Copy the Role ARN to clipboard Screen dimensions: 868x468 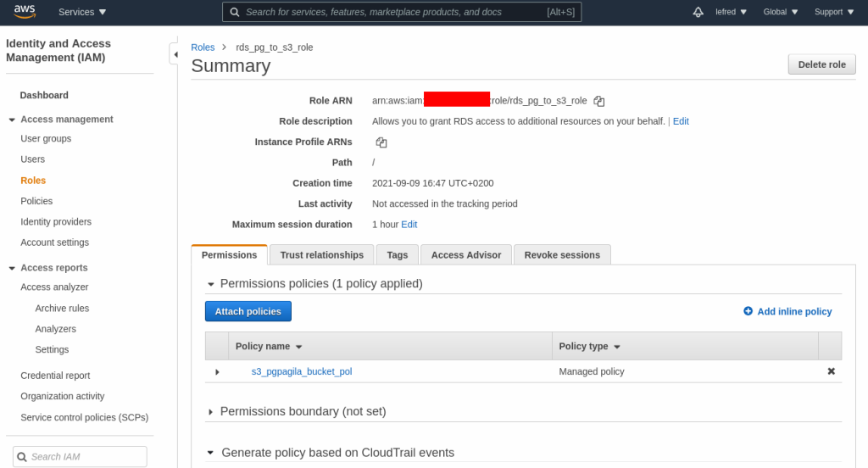(x=599, y=101)
